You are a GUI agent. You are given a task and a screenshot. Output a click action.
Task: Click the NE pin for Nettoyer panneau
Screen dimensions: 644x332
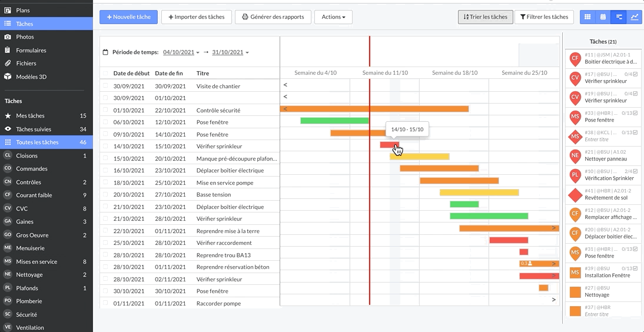tap(575, 156)
